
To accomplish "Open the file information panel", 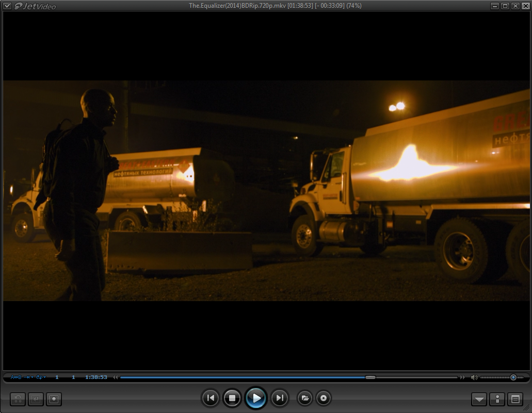I will pyautogui.click(x=497, y=399).
